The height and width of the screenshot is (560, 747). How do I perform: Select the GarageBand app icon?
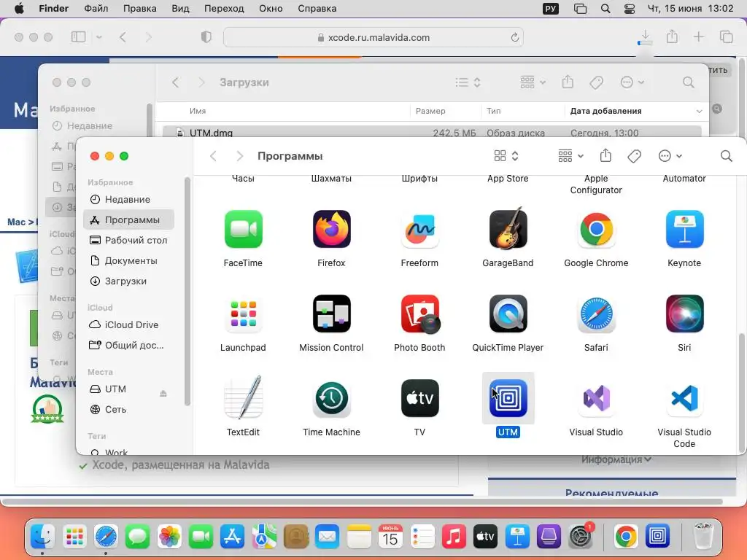pyautogui.click(x=508, y=228)
